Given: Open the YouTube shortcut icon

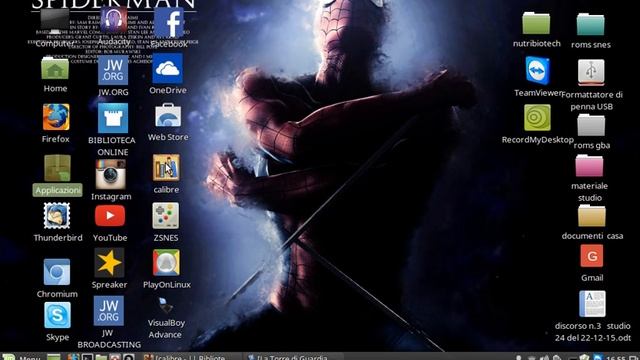Looking at the screenshot, I should [x=110, y=216].
